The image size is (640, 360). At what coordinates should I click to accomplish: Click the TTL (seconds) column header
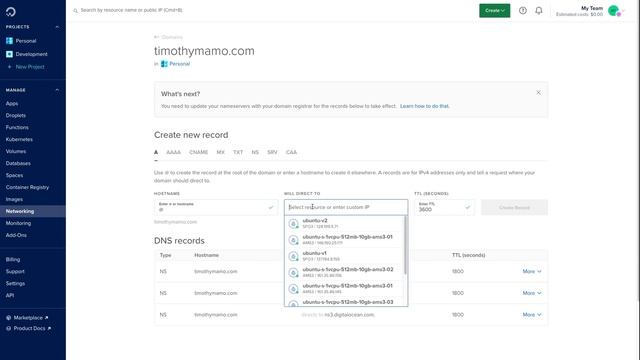point(469,255)
